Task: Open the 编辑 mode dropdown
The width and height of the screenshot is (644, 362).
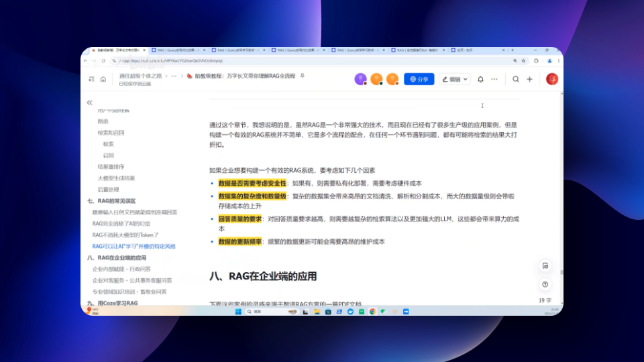Action: tap(454, 79)
